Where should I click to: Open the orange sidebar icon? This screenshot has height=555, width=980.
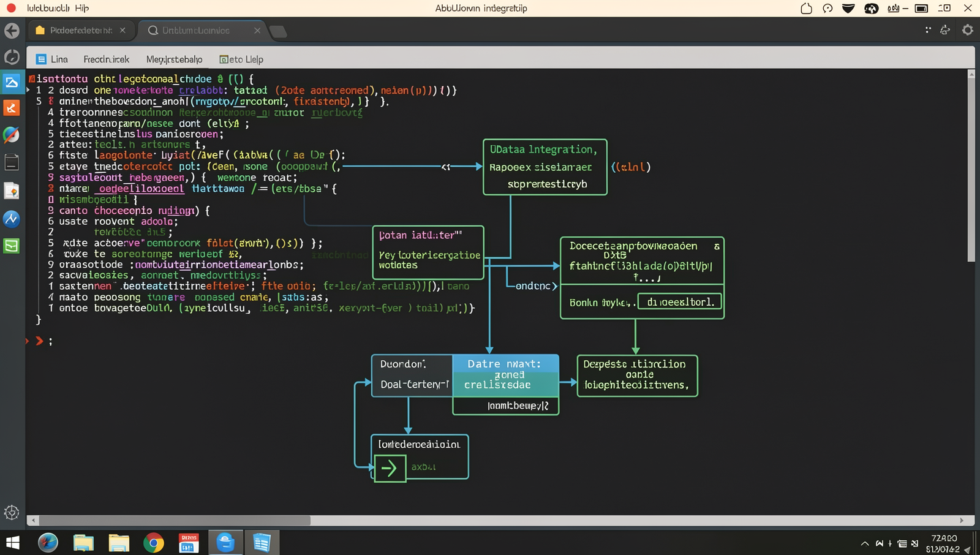point(12,108)
